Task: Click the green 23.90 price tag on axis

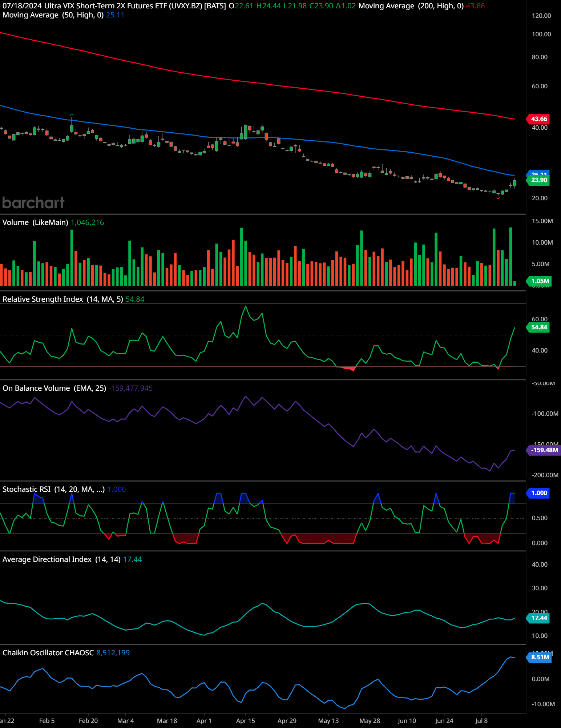Action: point(538,180)
